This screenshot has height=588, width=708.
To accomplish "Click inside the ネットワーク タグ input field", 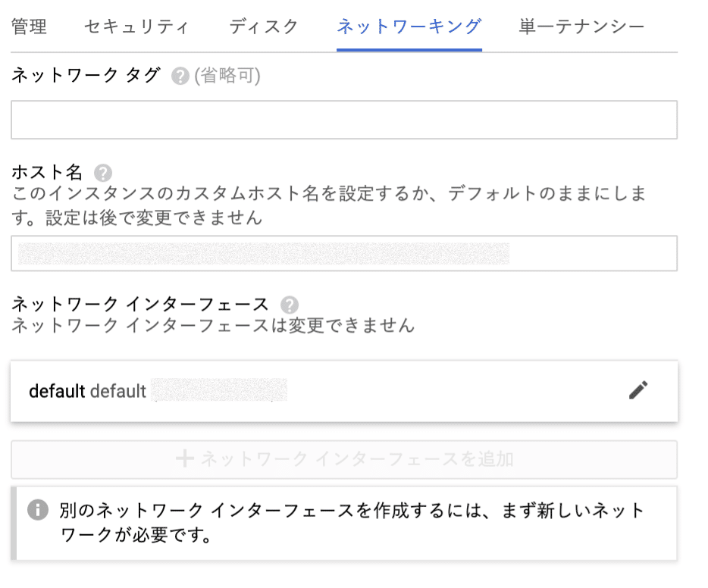I will coord(343,119).
